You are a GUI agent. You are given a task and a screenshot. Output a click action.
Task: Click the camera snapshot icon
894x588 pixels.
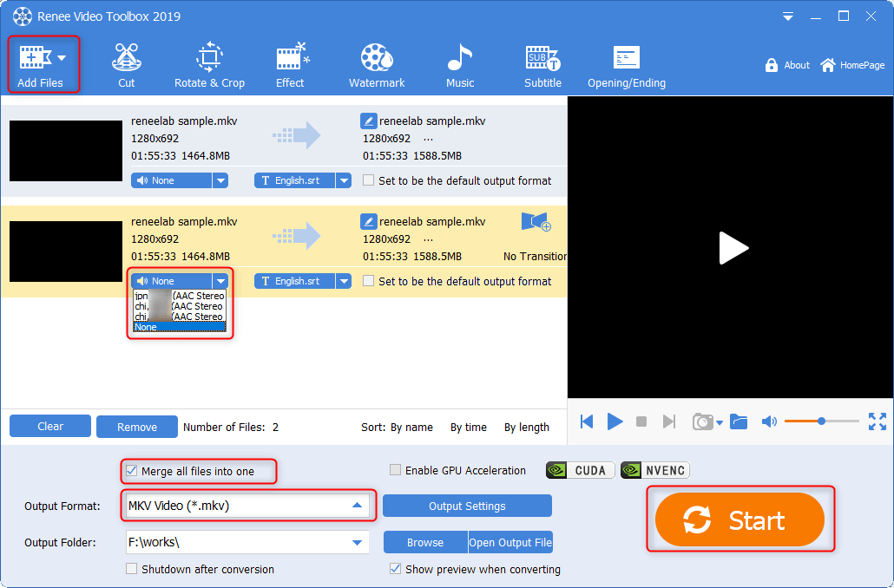coord(702,421)
